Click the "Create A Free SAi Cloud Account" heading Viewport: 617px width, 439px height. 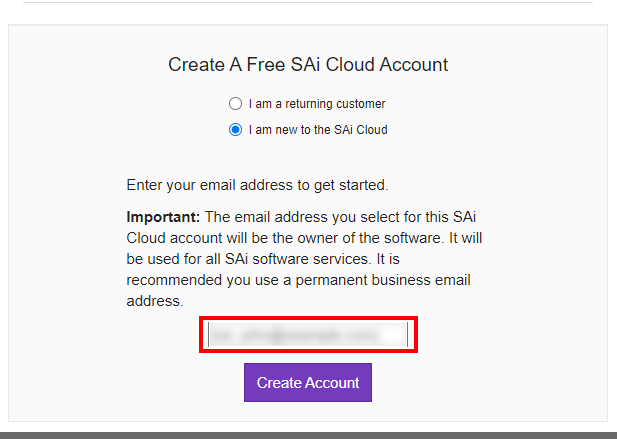(308, 65)
